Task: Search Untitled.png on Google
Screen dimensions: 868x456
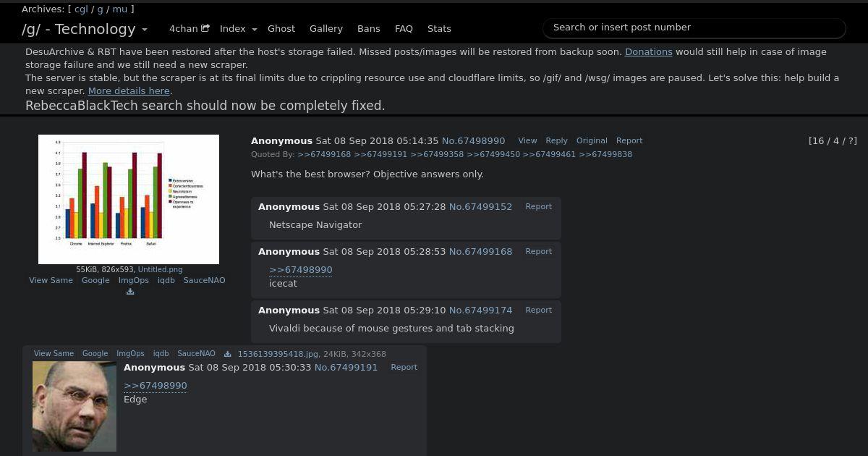Action: point(95,280)
